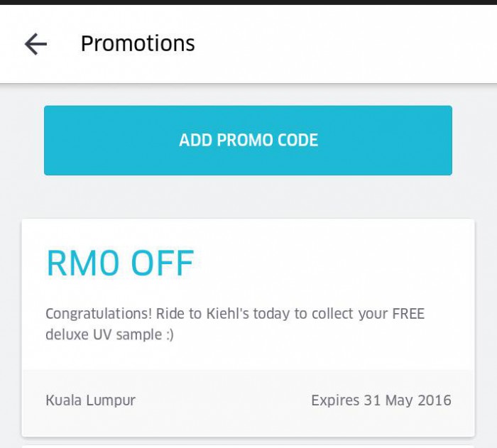The height and width of the screenshot is (448, 497).
Task: Tap the word Congratulations! in the card
Action: click(99, 315)
